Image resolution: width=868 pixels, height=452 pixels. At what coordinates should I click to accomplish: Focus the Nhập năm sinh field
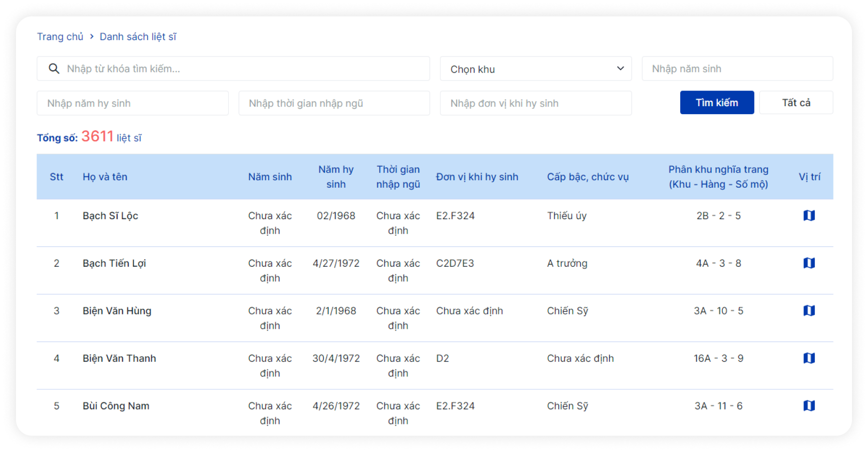click(737, 69)
